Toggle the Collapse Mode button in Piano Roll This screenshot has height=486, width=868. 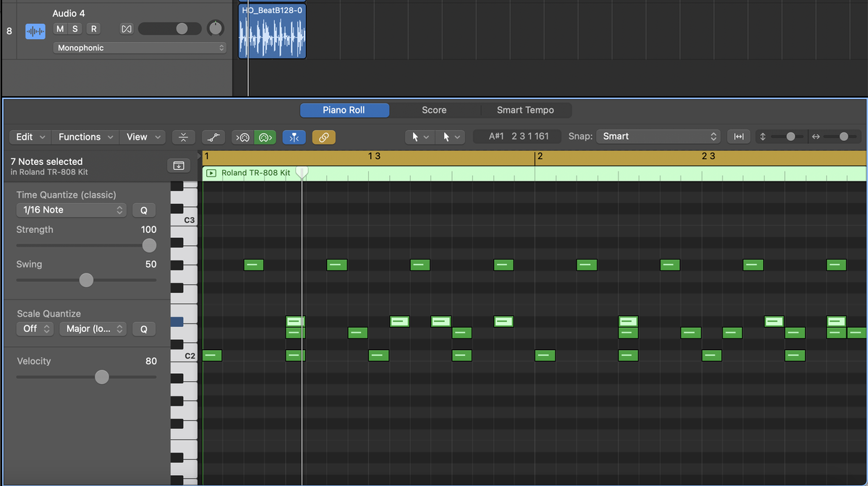pos(184,137)
